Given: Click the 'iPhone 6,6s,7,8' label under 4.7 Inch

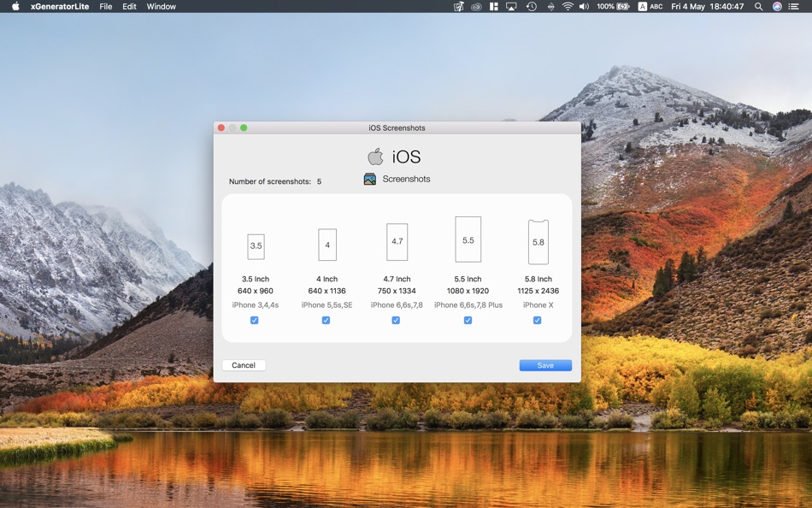Looking at the screenshot, I should tap(397, 304).
